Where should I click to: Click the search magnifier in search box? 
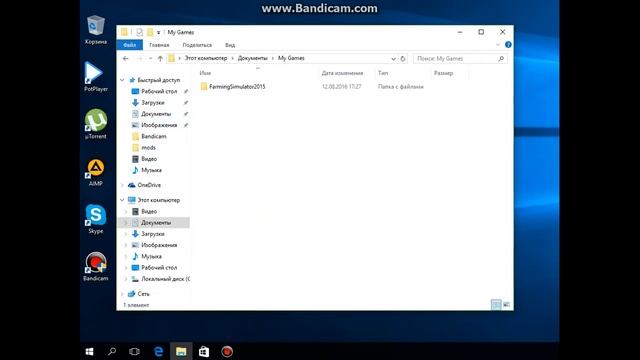click(501, 59)
